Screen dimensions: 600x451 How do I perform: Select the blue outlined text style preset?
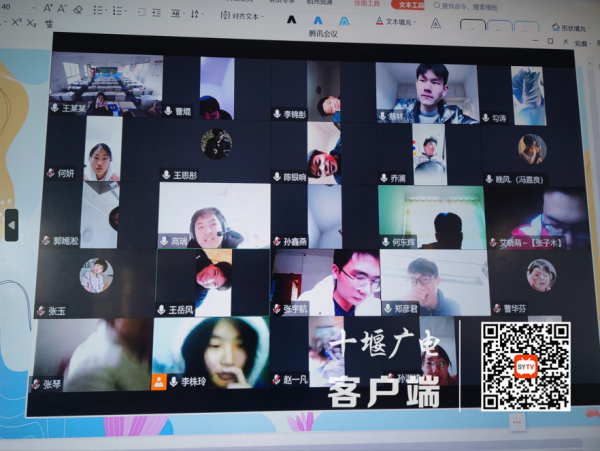click(344, 21)
